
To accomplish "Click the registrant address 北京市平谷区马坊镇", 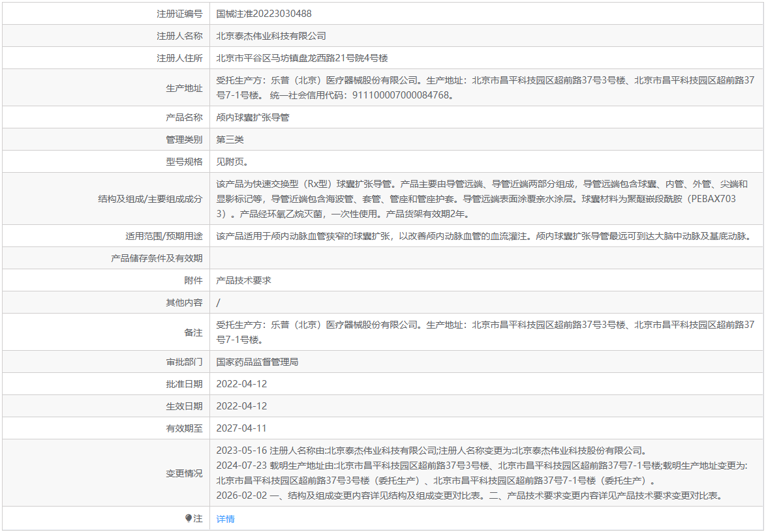I will (258, 58).
